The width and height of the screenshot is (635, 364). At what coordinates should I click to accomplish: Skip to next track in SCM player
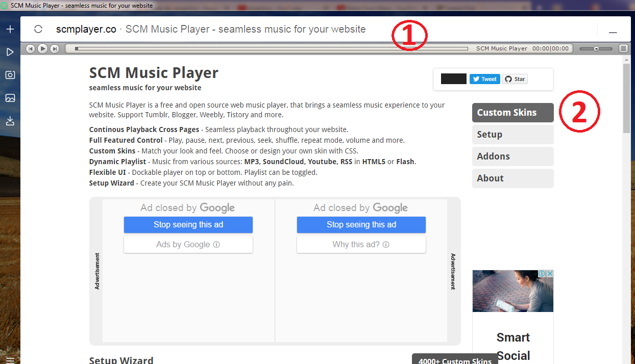(55, 48)
